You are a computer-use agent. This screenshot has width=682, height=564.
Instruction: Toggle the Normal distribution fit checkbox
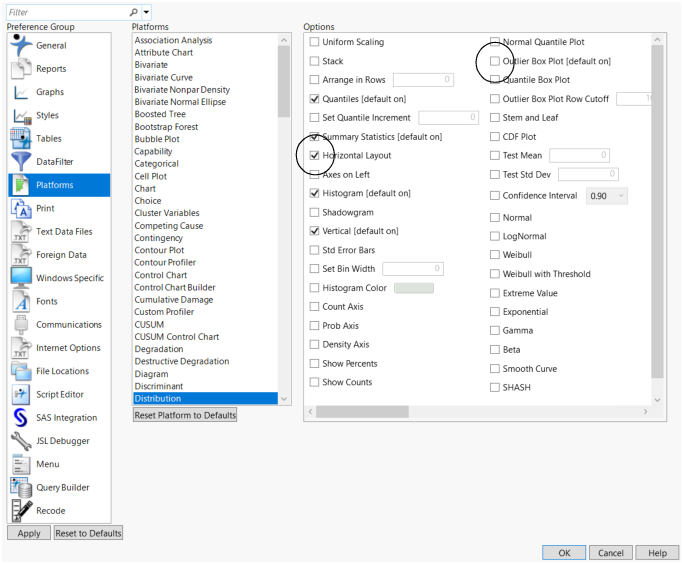coord(495,217)
